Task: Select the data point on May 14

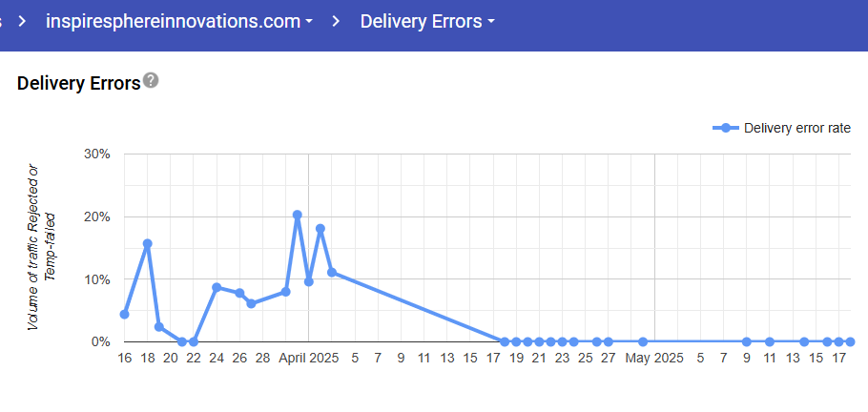Action: pyautogui.click(x=804, y=340)
